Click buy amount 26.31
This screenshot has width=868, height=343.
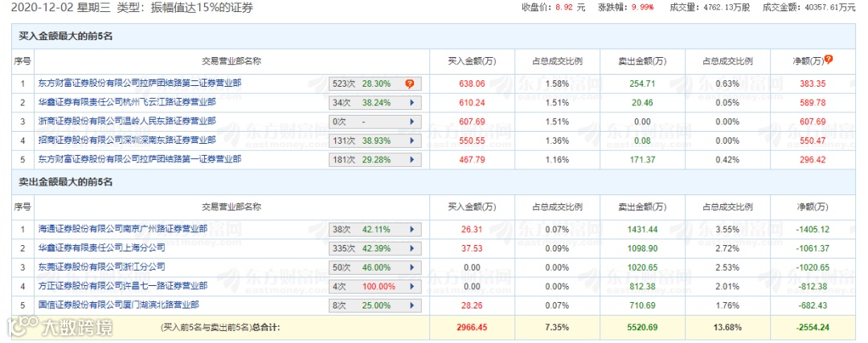(473, 230)
